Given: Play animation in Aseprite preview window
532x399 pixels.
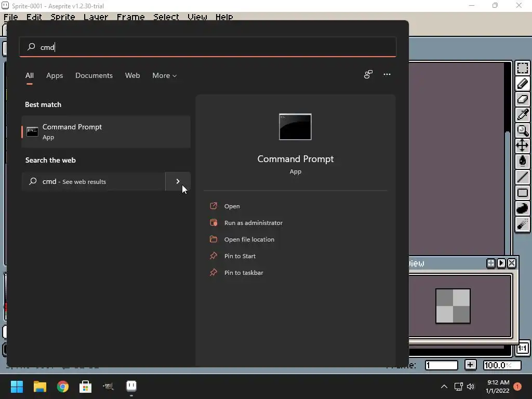Looking at the screenshot, I should pos(501,263).
